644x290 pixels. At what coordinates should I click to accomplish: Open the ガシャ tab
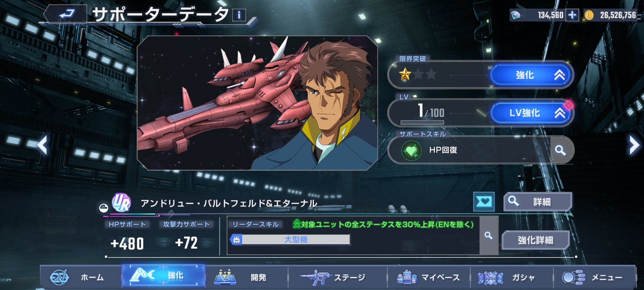(x=511, y=277)
